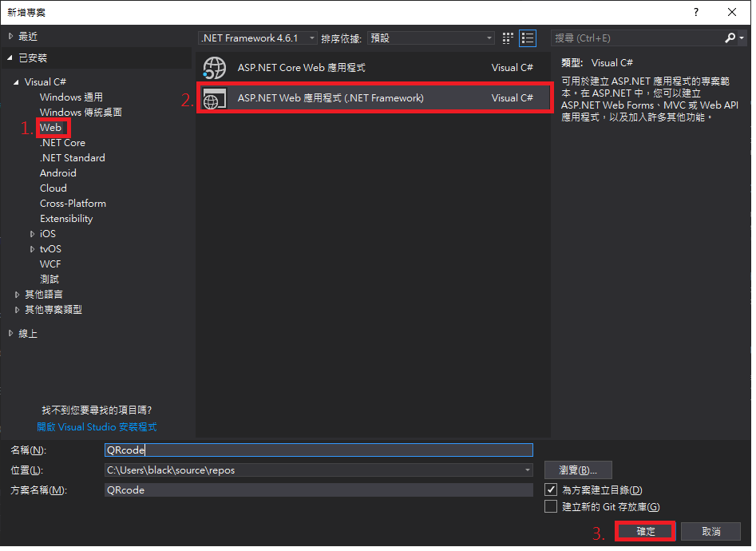Image resolution: width=756 pixels, height=551 pixels.
Task: Open the 開啟 Visual Studio 安裝程式 link
Action: (x=97, y=427)
